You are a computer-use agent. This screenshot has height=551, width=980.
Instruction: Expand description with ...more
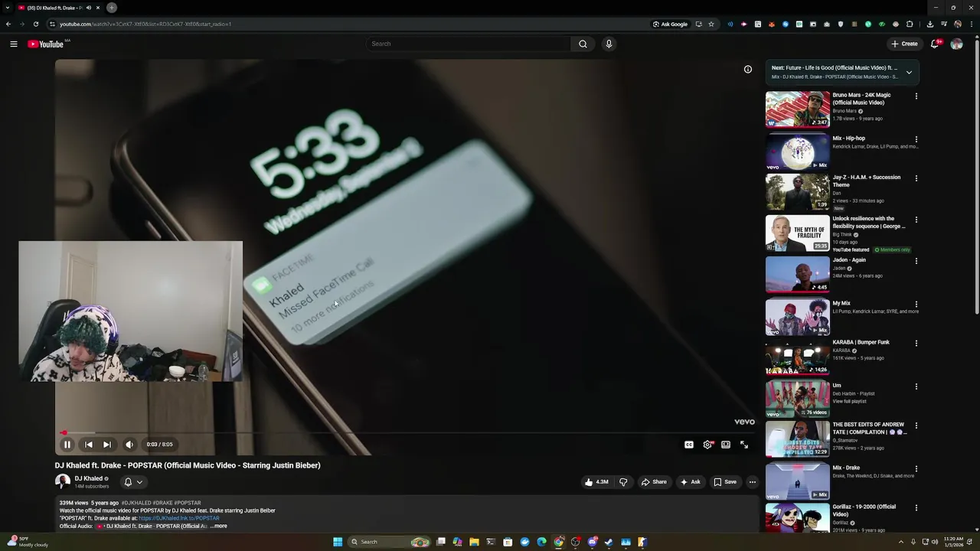219,526
